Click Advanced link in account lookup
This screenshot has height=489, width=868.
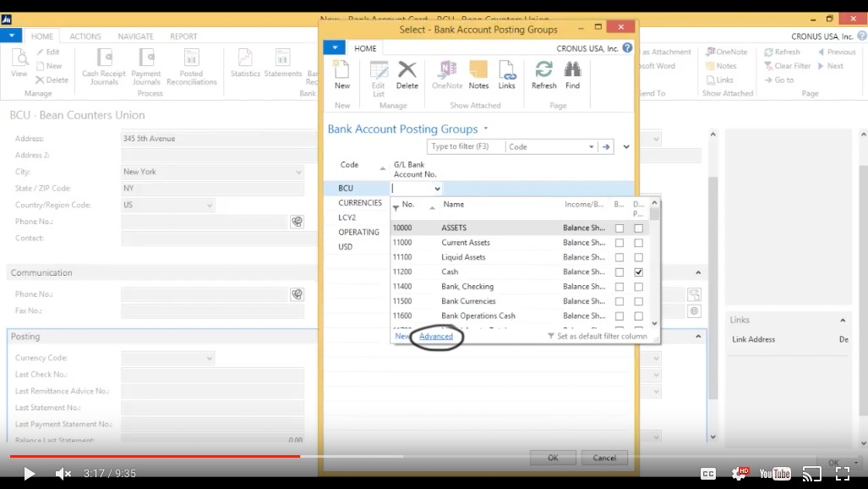tap(435, 337)
